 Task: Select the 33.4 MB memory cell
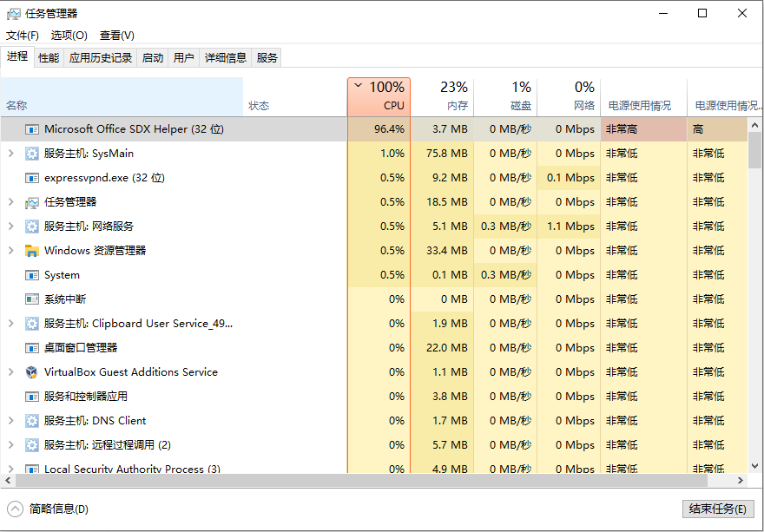pos(442,251)
